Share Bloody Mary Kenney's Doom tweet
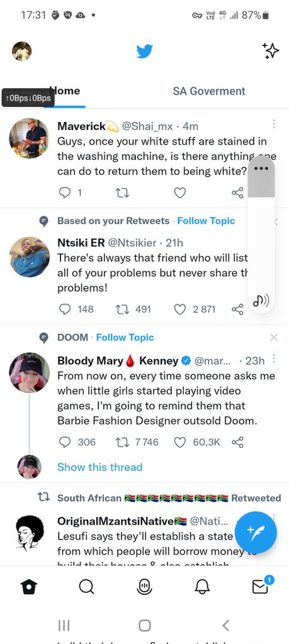 pos(237,442)
